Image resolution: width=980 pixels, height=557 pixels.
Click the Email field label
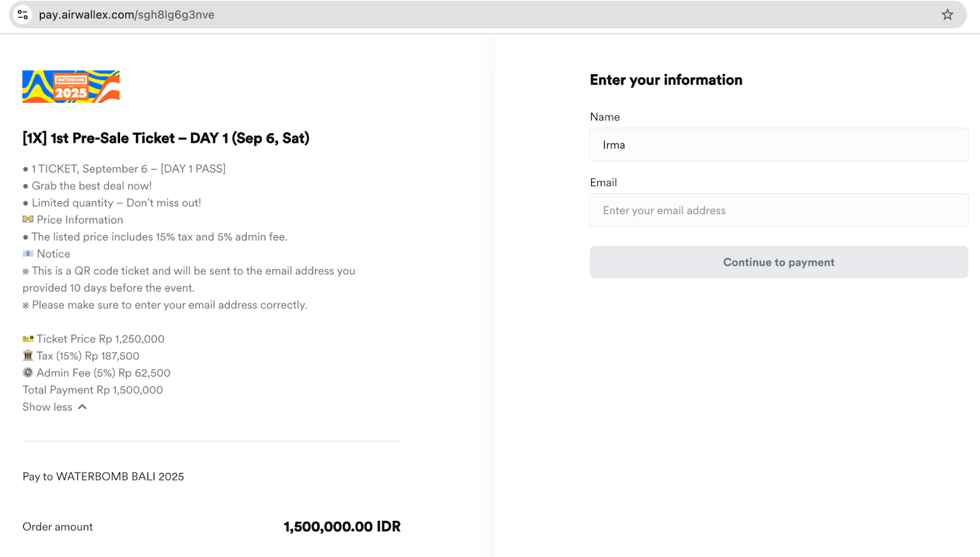point(603,182)
